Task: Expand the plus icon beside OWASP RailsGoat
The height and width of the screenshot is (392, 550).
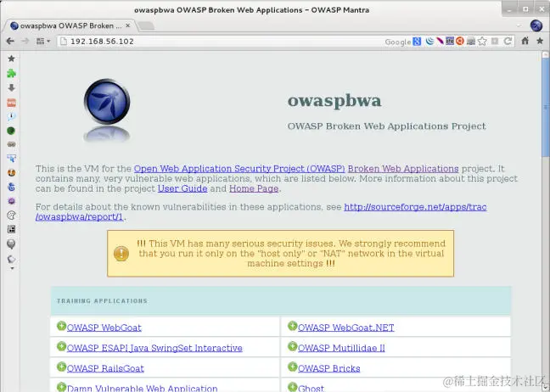Action: (x=61, y=367)
